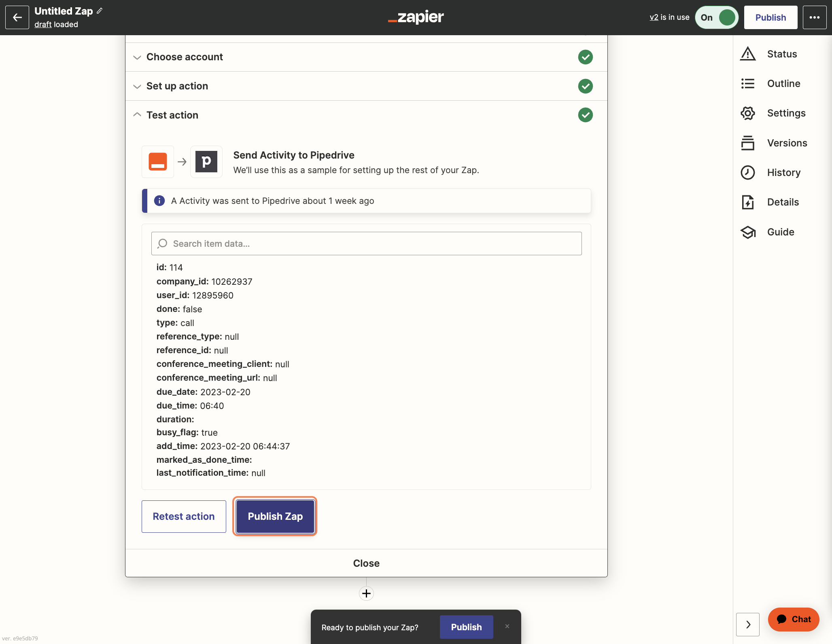Open the Guide graduation cap icon
Image resolution: width=832 pixels, height=644 pixels.
point(748,232)
